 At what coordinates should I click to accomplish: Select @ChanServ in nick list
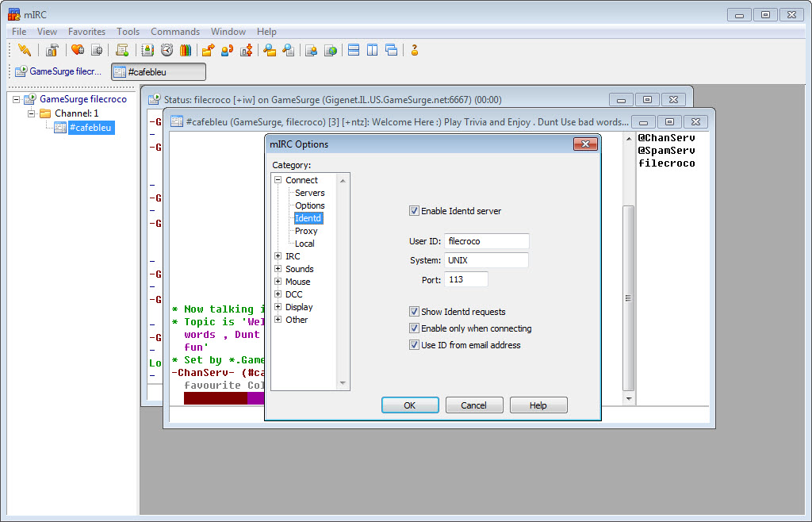pos(666,138)
